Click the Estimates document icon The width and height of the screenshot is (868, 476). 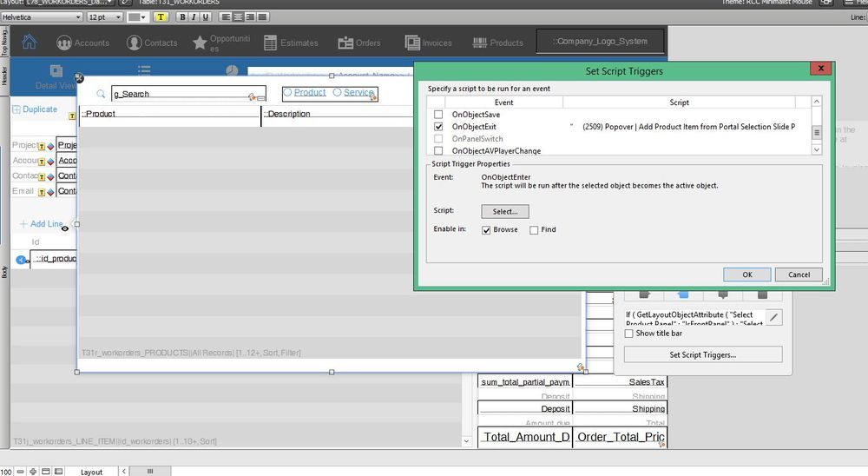pos(270,43)
